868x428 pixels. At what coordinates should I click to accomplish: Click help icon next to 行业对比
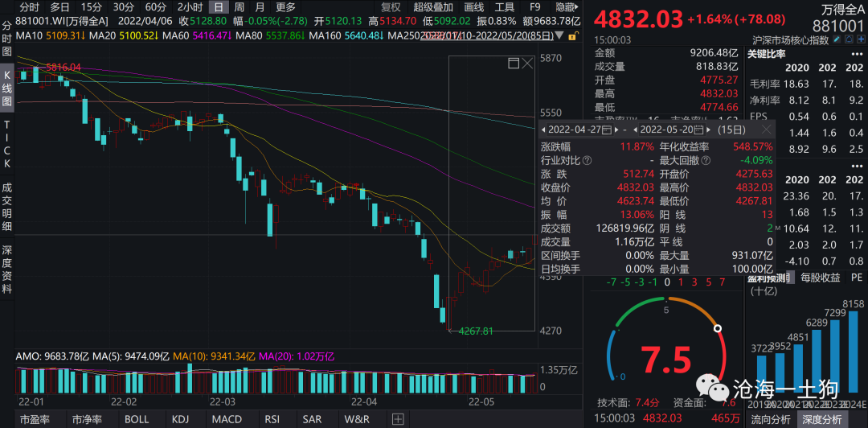tap(587, 160)
